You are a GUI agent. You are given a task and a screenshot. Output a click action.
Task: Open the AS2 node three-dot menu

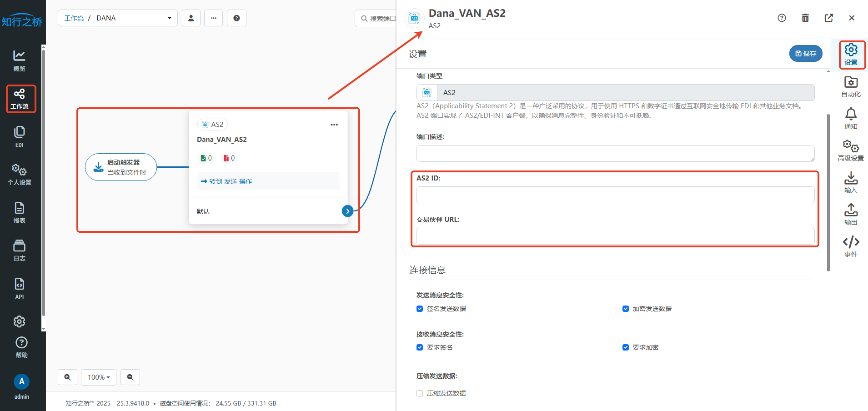click(334, 125)
